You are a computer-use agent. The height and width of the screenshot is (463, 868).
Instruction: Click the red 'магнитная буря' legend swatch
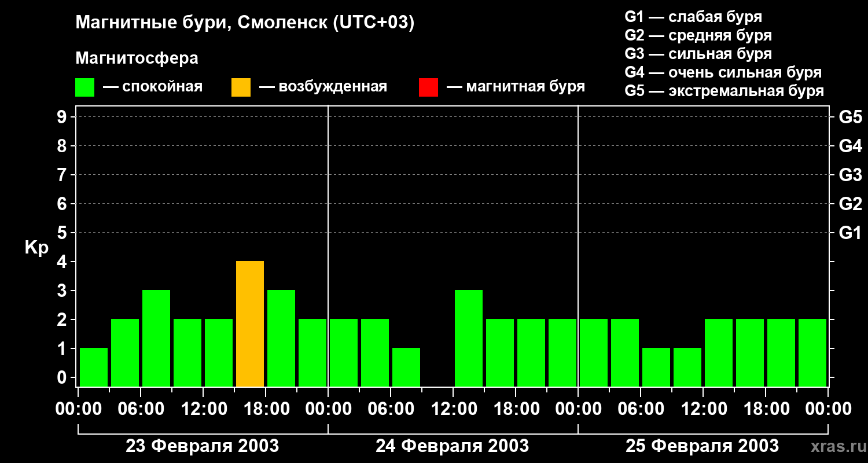pos(428,87)
